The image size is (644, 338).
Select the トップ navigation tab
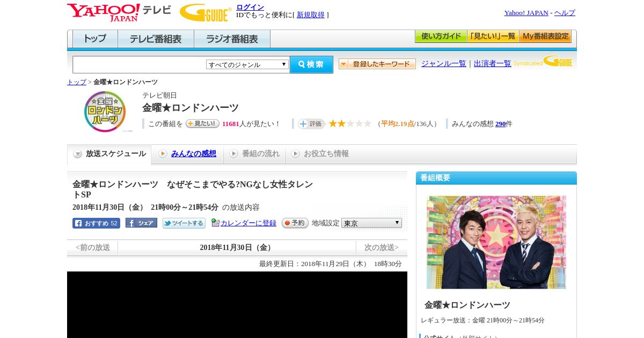(95, 39)
